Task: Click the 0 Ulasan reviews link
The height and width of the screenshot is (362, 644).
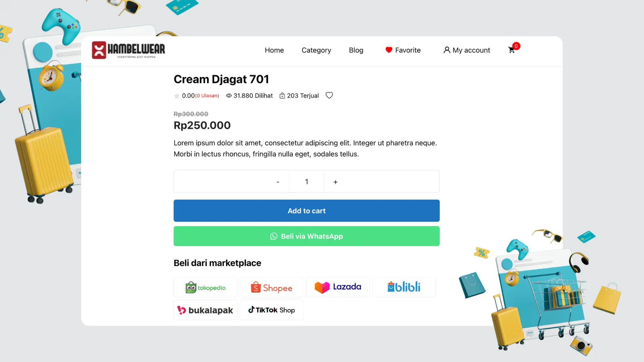Action: coord(207,96)
